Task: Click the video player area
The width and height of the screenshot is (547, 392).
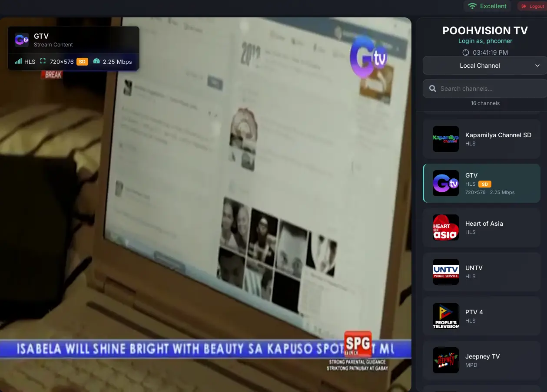Action: [206, 204]
